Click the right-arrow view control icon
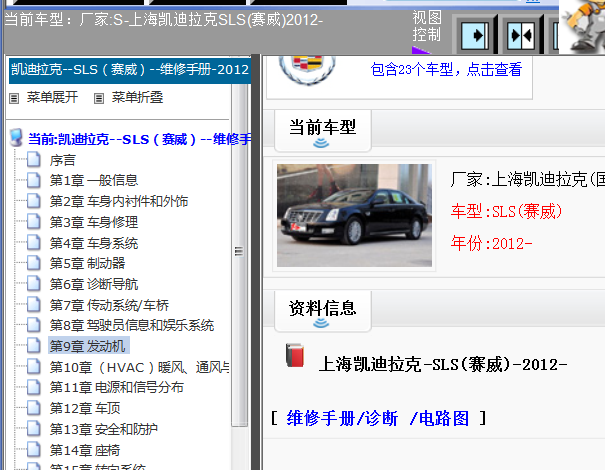 click(x=475, y=36)
